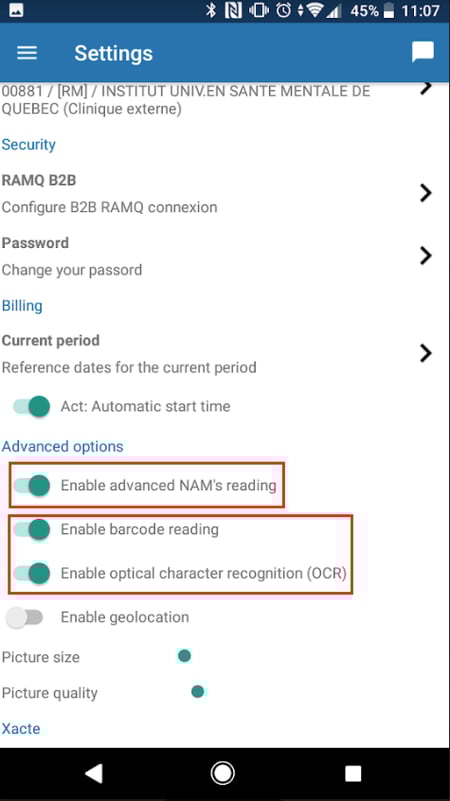
Task: Disable advanced NAM's reading switch
Action: click(32, 485)
